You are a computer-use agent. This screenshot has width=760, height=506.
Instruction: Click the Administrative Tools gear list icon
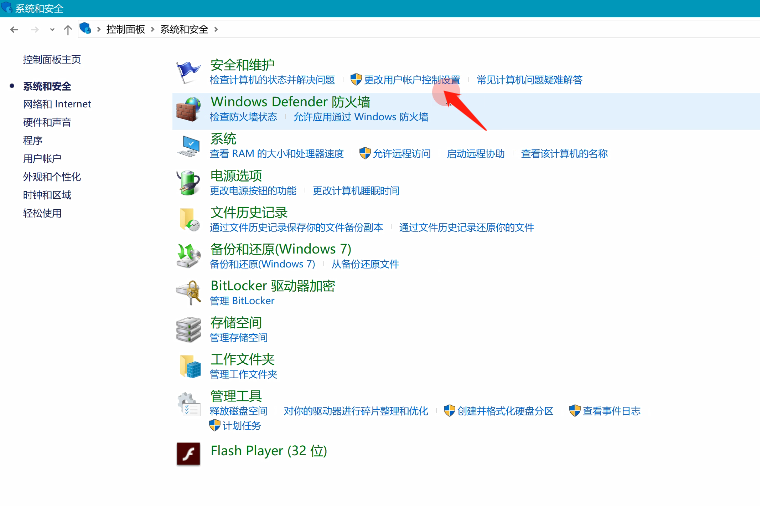pyautogui.click(x=189, y=404)
